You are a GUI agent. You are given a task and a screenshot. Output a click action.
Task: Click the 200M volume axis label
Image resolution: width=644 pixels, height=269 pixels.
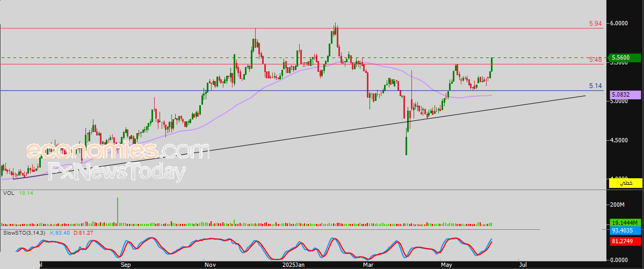(617, 205)
